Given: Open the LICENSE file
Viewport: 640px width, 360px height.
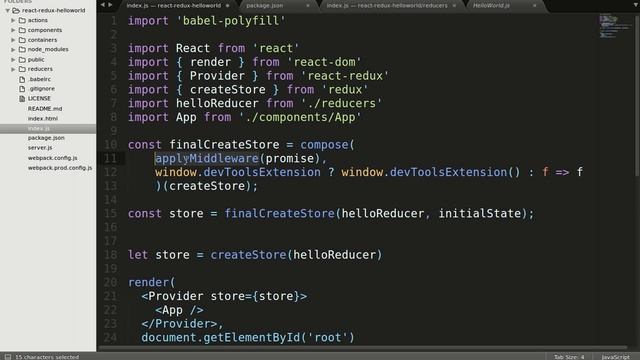Looking at the screenshot, I should click(x=39, y=98).
